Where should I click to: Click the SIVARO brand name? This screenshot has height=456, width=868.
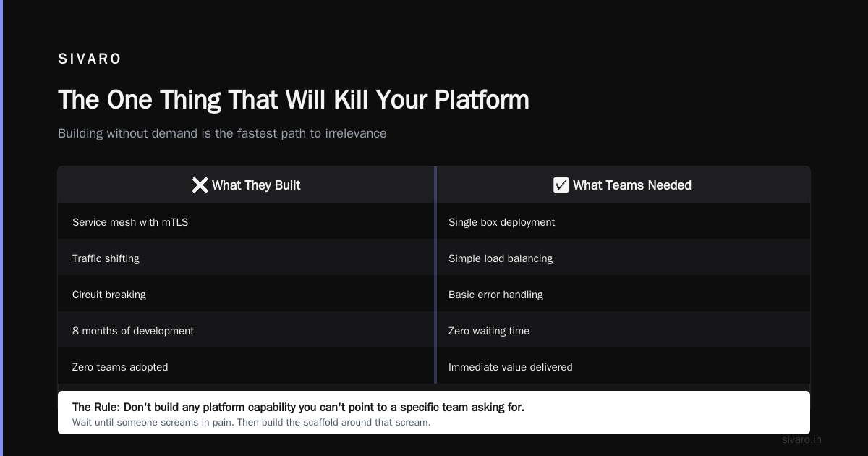point(90,59)
